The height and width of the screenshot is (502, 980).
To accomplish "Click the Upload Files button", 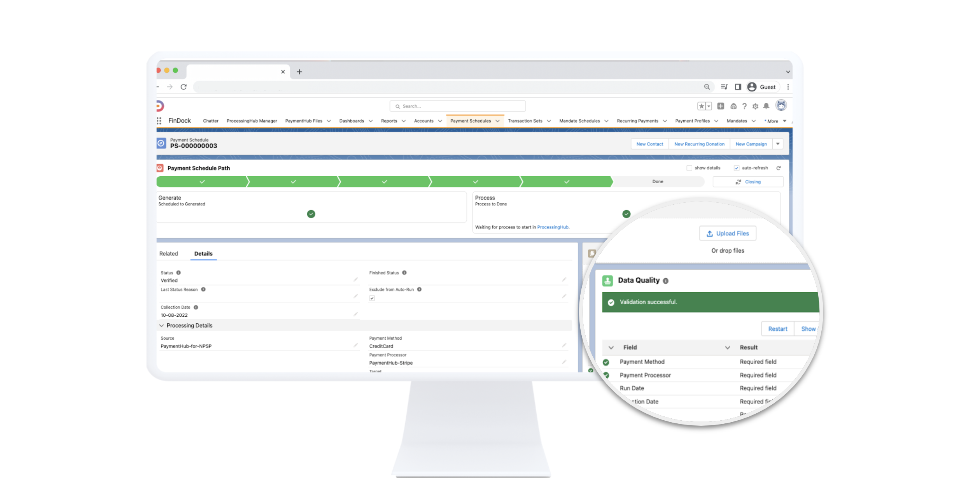I will pos(727,233).
